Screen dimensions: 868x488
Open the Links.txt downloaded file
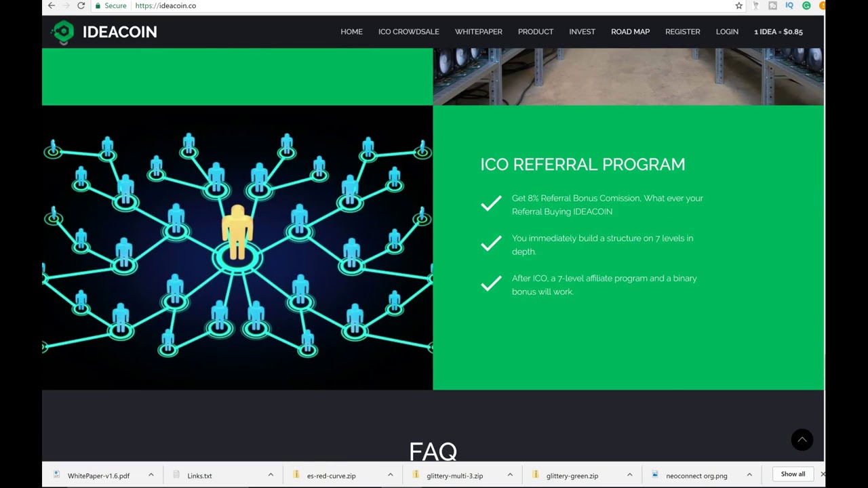(199, 476)
